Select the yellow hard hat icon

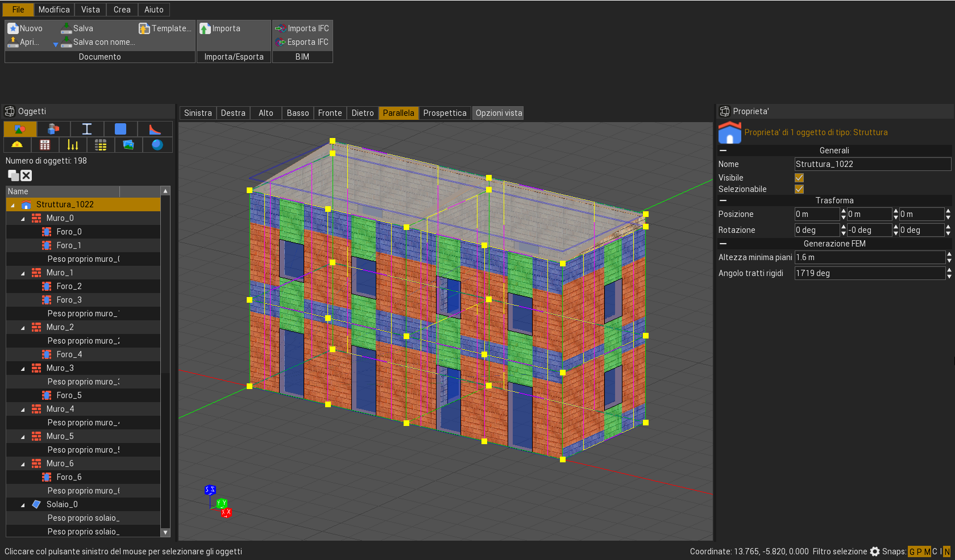(x=17, y=145)
